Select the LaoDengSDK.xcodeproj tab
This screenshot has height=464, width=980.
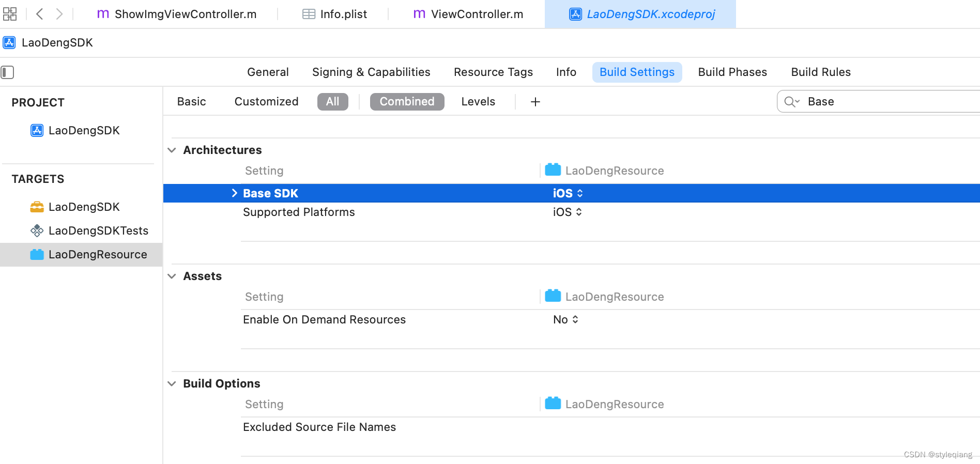640,14
